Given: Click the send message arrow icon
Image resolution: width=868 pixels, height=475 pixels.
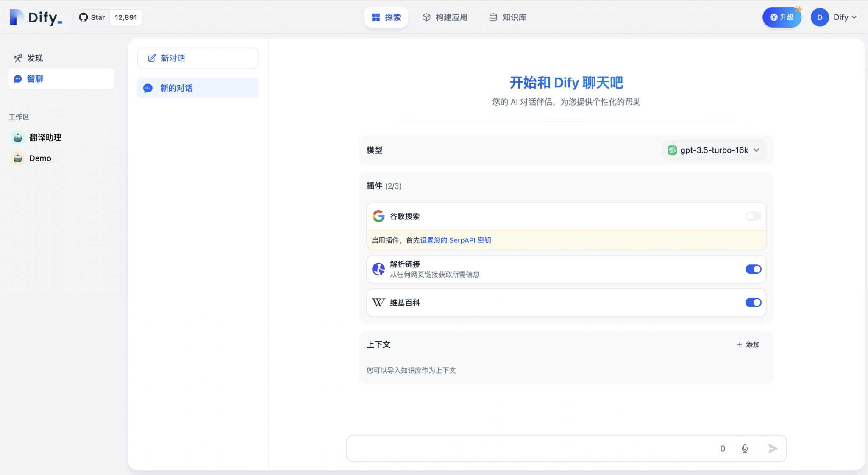Looking at the screenshot, I should pos(772,448).
